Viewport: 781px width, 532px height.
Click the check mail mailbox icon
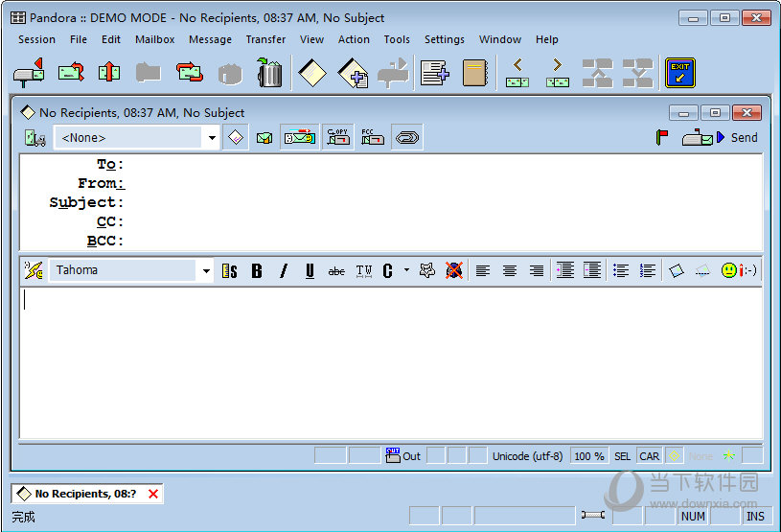point(29,73)
